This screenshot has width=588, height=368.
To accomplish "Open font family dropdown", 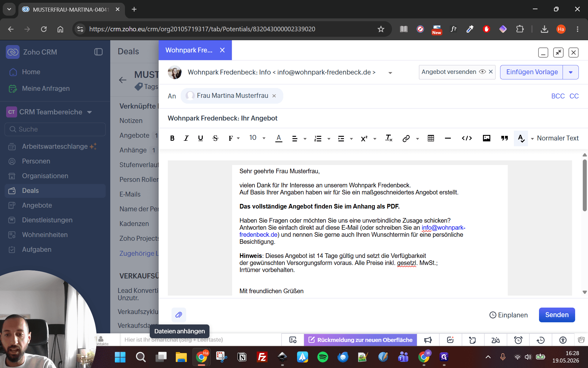I will (x=234, y=138).
